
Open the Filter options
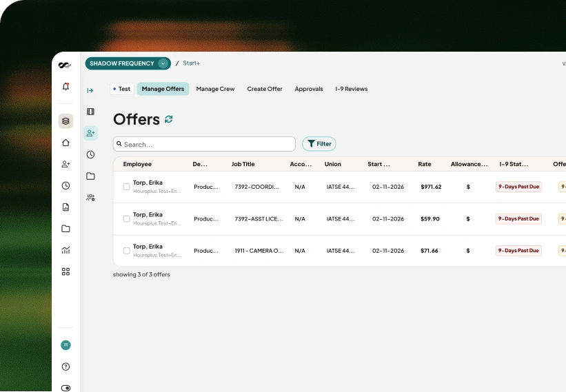point(319,143)
